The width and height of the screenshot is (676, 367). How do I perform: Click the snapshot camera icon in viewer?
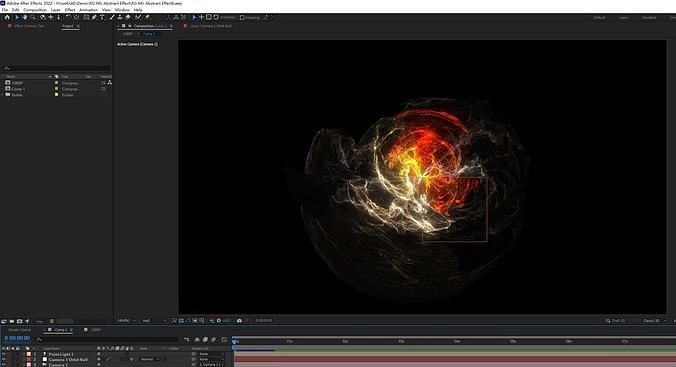click(x=239, y=320)
